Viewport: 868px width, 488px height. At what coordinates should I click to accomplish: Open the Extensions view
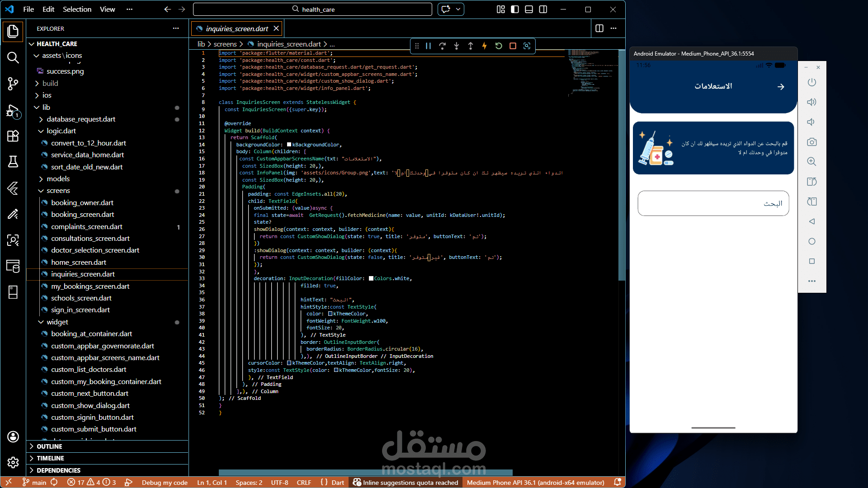13,136
